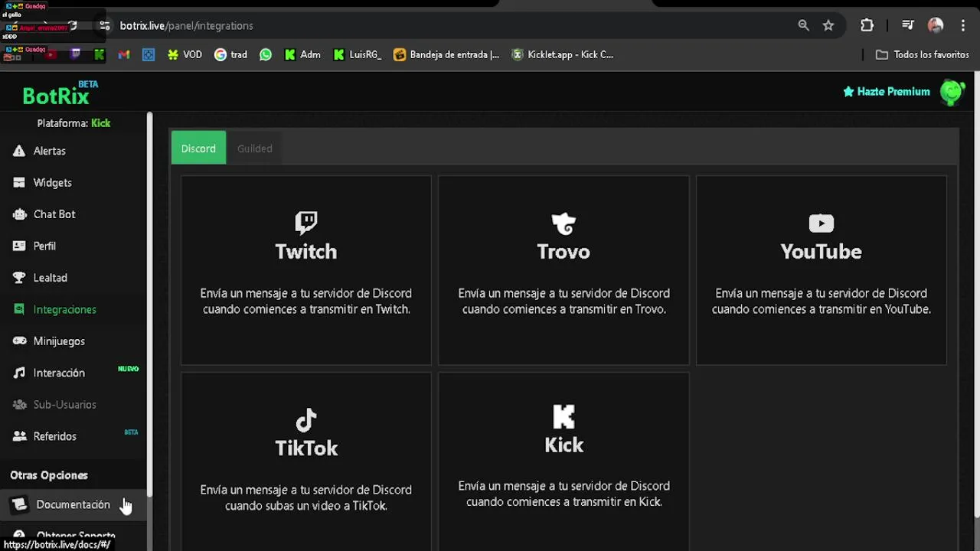This screenshot has width=980, height=551.
Task: Click the Kick heading on integration card
Action: (x=563, y=445)
